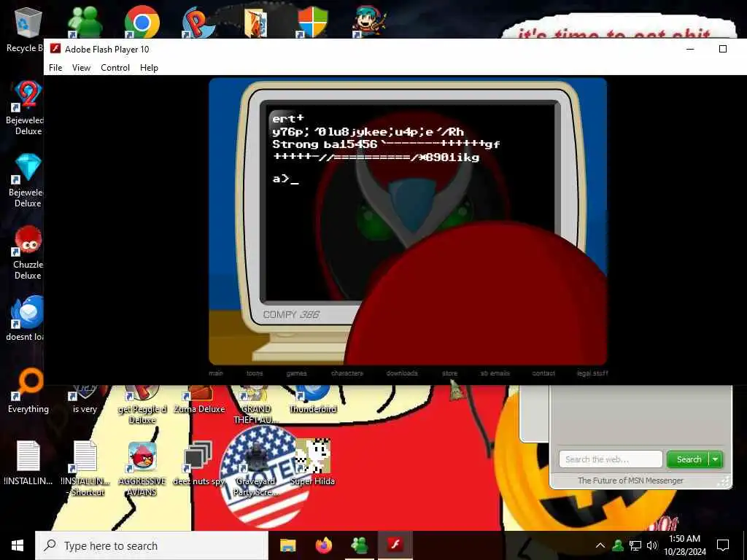747x560 pixels.
Task: Select the Peggle 'P' desktop shortcut
Action: coord(198,22)
